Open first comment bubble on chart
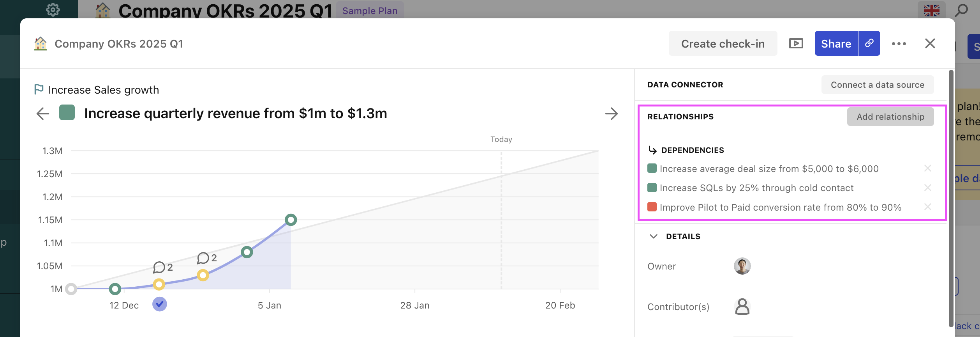980x337 pixels. point(159,268)
